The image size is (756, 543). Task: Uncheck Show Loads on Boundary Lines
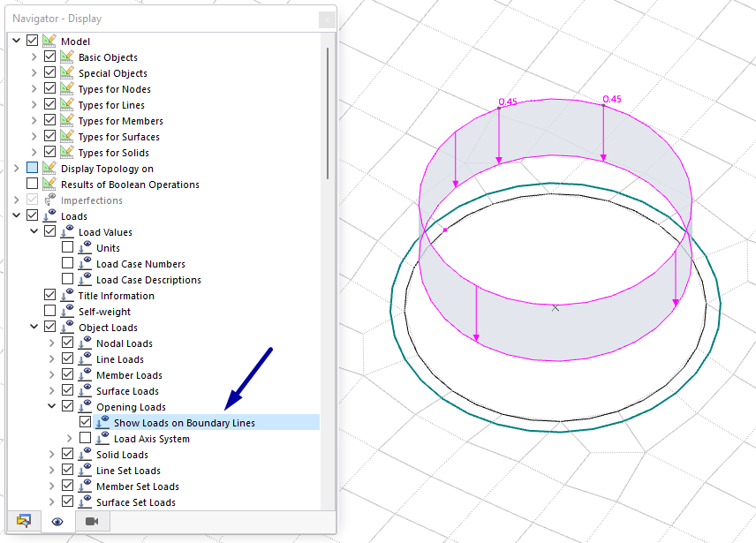pos(86,422)
